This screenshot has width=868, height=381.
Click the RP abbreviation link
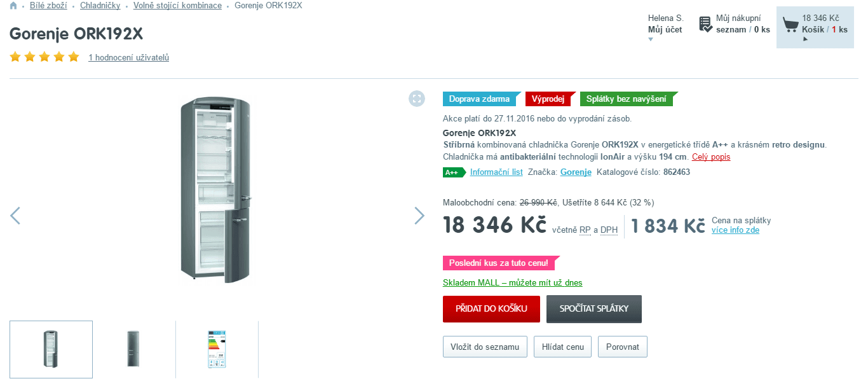(585, 230)
